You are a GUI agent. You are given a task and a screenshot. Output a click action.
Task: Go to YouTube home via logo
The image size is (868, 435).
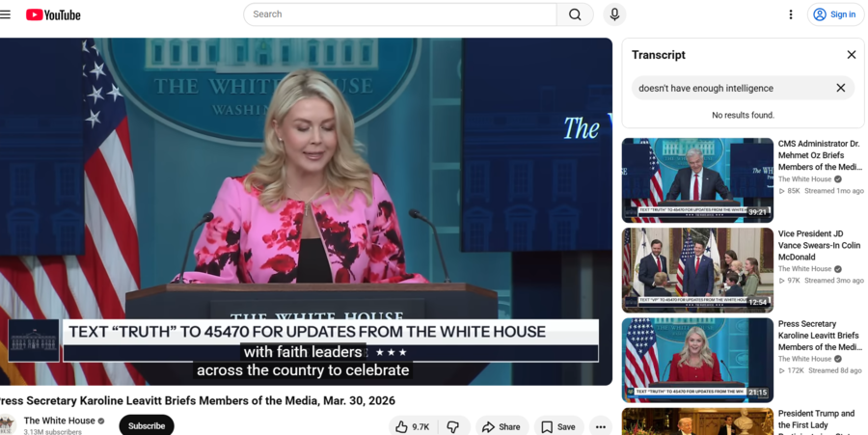point(53,14)
